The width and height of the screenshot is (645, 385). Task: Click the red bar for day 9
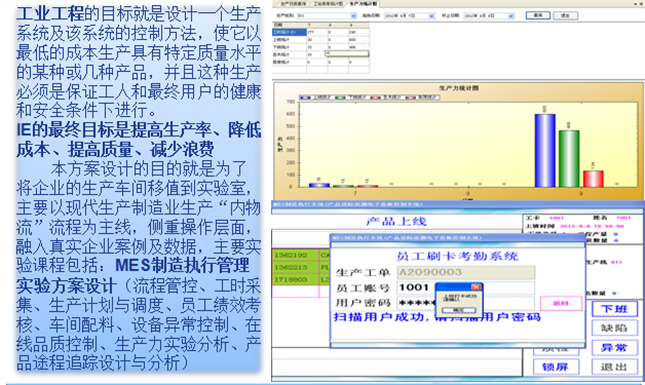593,179
